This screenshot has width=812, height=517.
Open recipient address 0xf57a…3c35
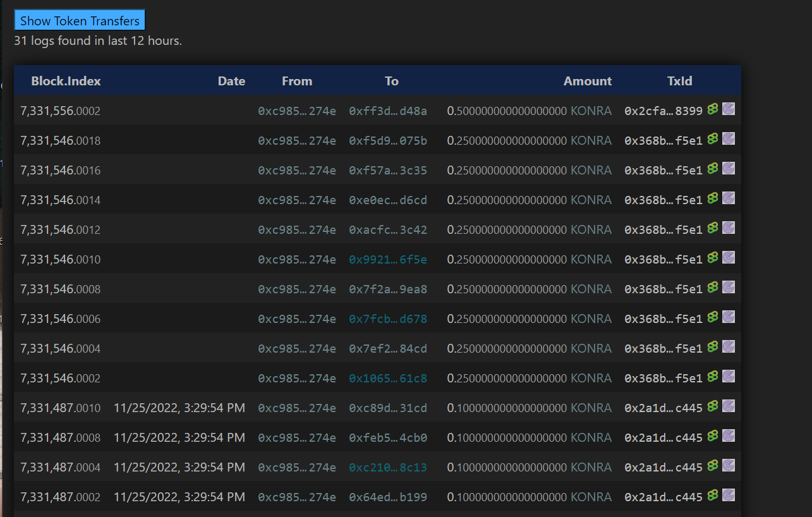(388, 171)
